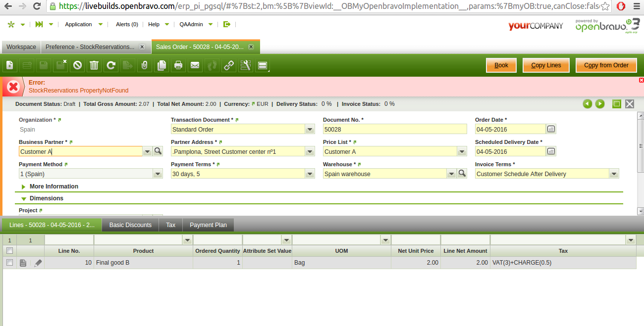
Task: Bookmark page with browser star icon
Action: (x=604, y=6)
